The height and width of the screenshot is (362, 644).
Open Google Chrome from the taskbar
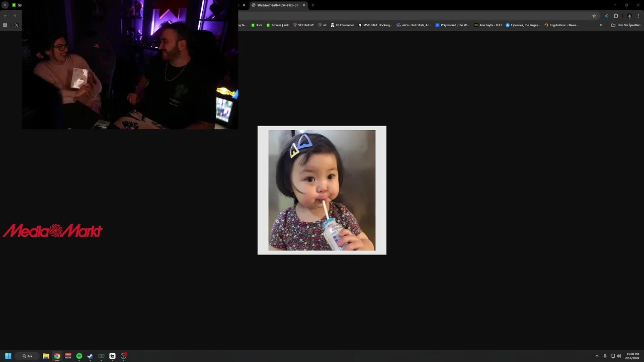click(x=57, y=356)
